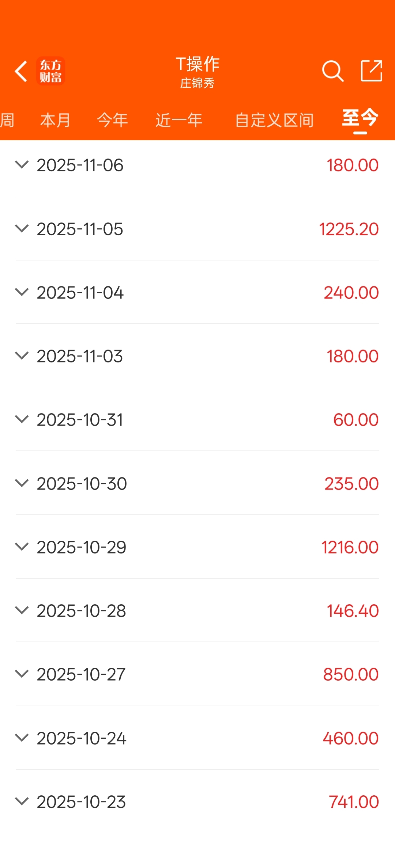395x868 pixels.
Task: Tap the share export icon
Action: 371,71
